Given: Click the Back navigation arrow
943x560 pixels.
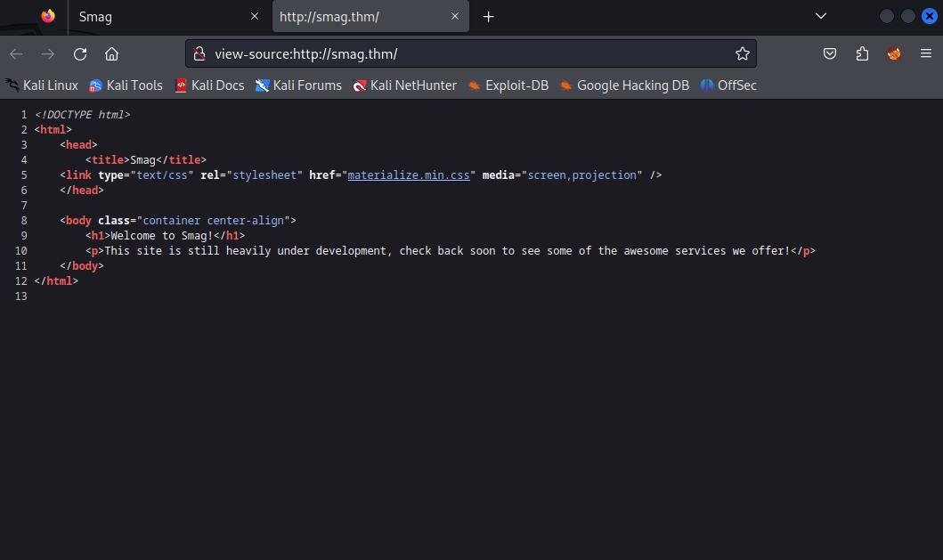Looking at the screenshot, I should click(x=16, y=53).
